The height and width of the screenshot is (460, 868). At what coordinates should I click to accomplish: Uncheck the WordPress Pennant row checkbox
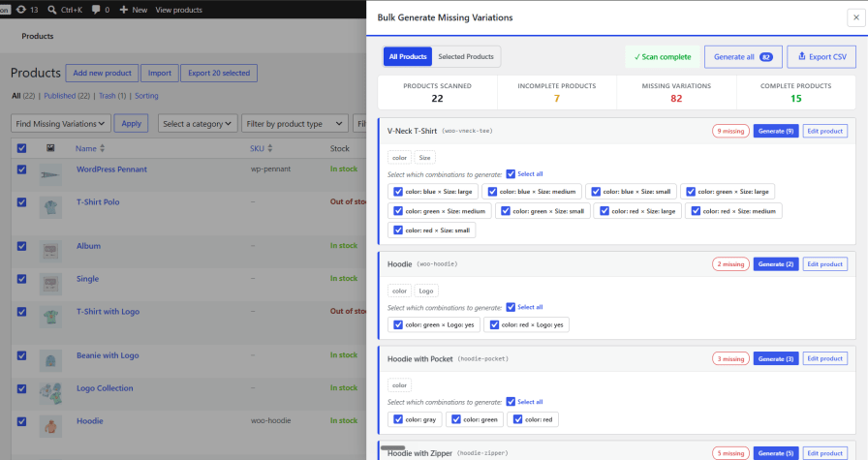pos(21,169)
